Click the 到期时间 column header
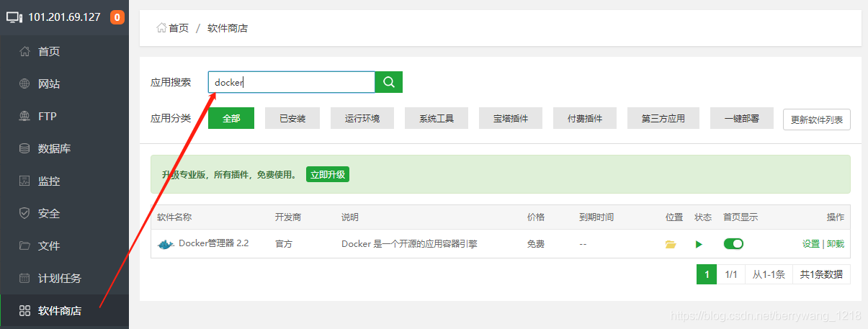The height and width of the screenshot is (329, 868). [x=596, y=217]
